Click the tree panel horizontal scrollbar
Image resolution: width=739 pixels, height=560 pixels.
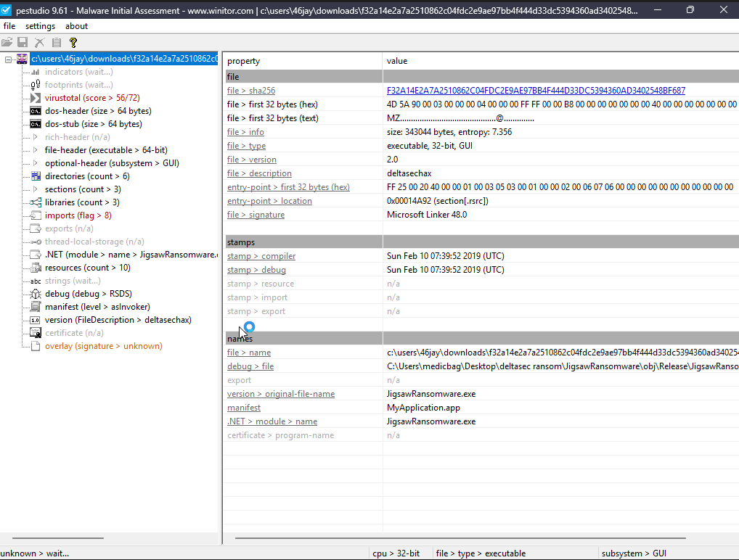click(58, 538)
